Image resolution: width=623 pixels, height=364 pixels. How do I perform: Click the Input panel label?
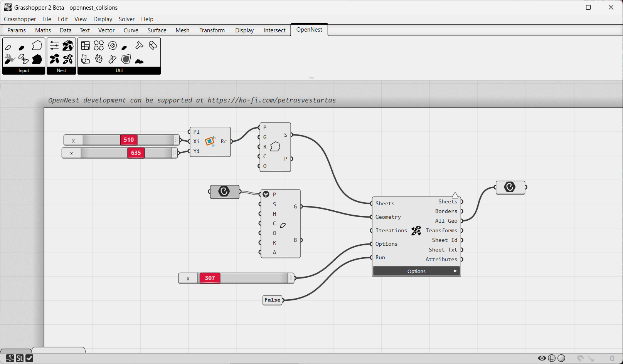click(24, 70)
